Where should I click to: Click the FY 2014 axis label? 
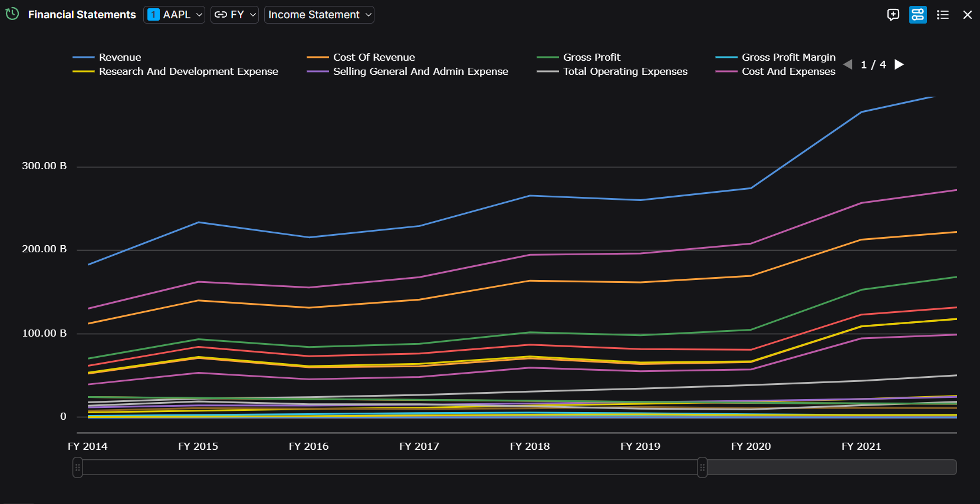88,446
